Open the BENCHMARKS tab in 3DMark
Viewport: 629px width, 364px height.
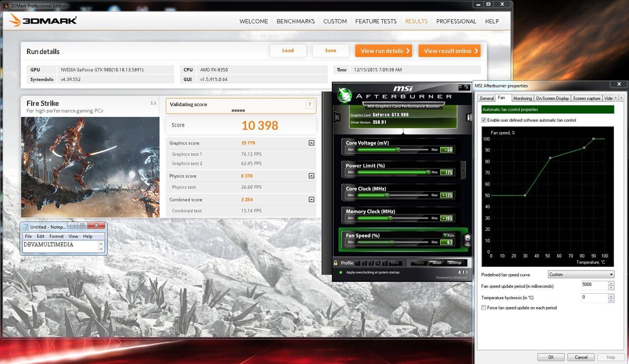coord(295,21)
